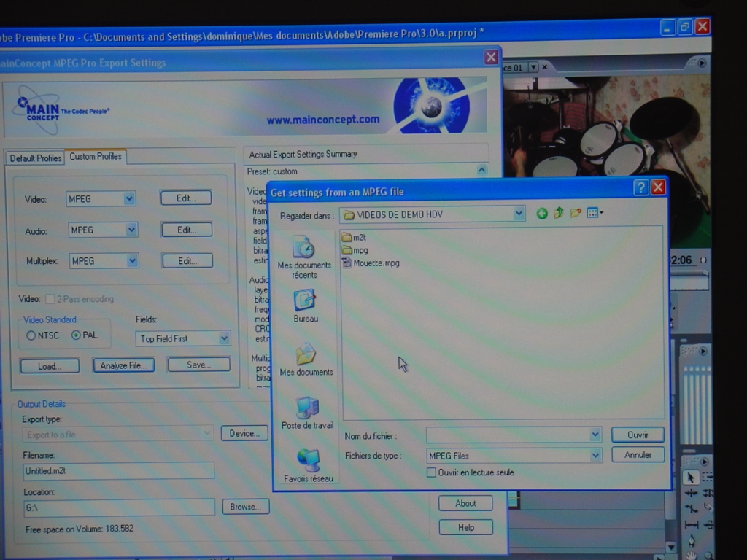Expand the Multiplex dropdown
The width and height of the screenshot is (747, 560).
pyautogui.click(x=133, y=261)
